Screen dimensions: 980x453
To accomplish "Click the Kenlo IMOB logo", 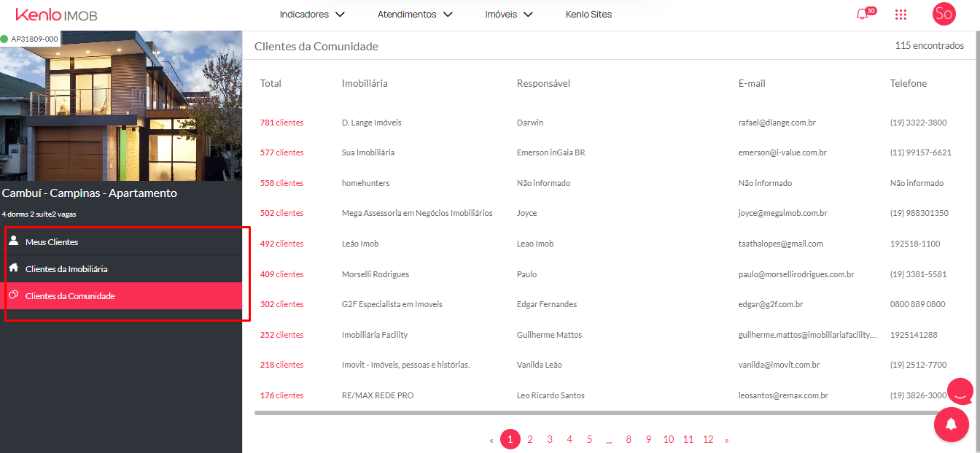I will click(56, 15).
